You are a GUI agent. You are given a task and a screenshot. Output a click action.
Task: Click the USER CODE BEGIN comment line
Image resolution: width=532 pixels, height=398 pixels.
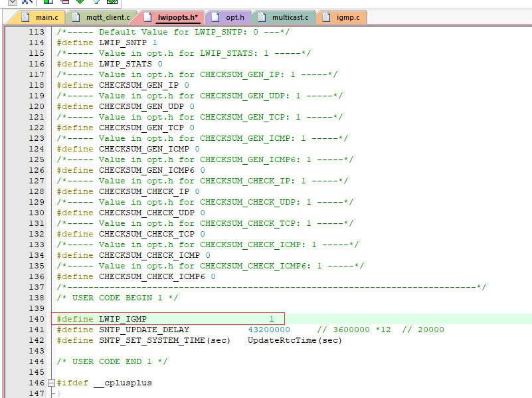tap(120, 297)
